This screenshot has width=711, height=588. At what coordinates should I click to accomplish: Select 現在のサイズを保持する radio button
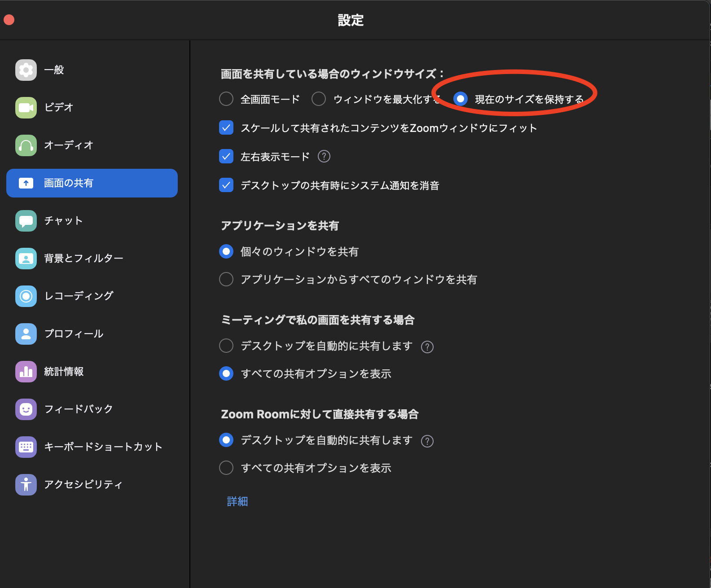461,99
